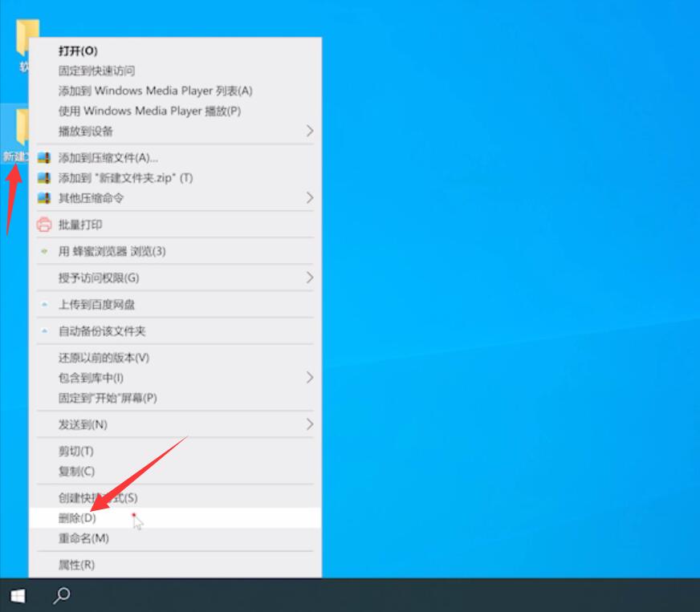Click the browser icon beside 用 蜂蜜浏览器 浏览
The image size is (700, 612).
(44, 251)
